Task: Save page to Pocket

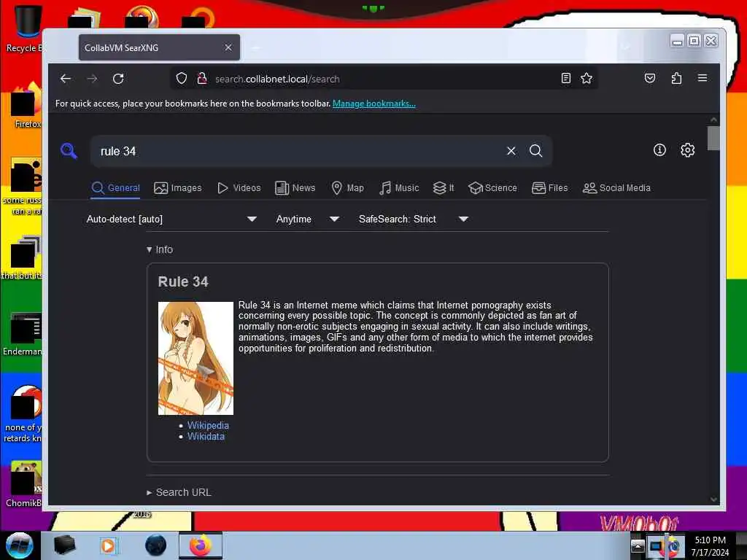Action: coord(650,78)
